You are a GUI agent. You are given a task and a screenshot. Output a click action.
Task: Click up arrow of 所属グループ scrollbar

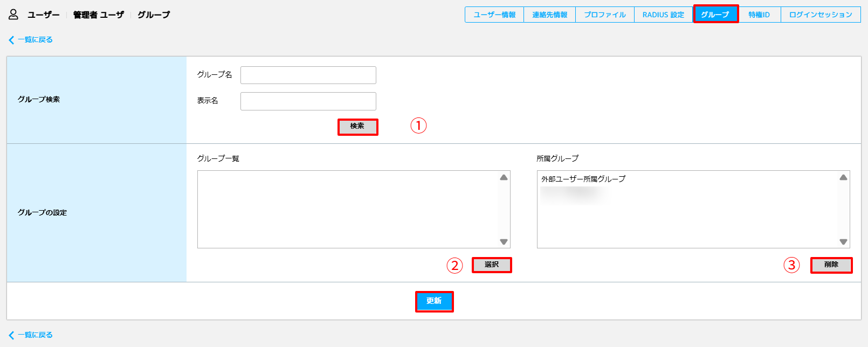[843, 177]
